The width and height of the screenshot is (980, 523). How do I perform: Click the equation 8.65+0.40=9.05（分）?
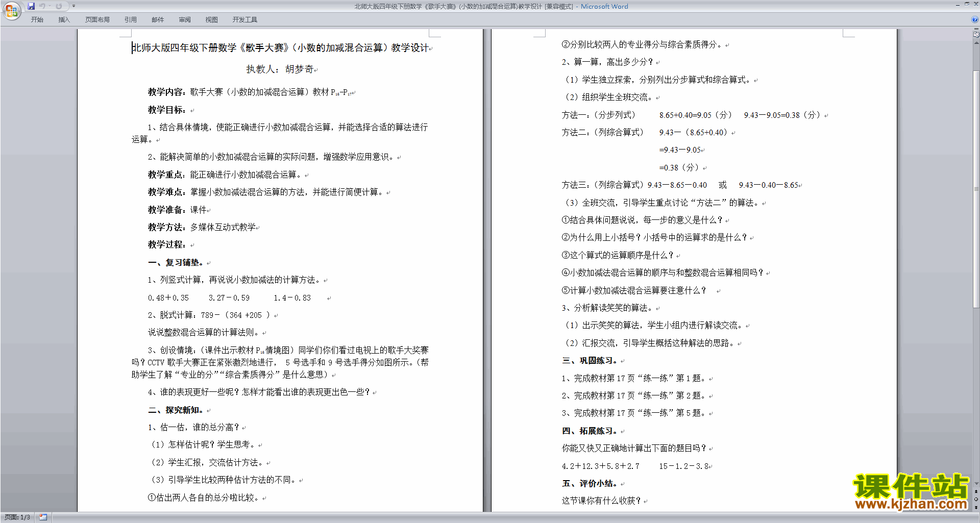[x=696, y=115]
